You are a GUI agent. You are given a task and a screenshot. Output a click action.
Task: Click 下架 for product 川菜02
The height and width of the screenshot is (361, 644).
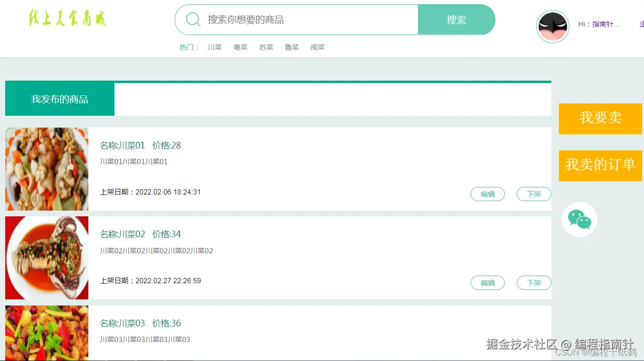[534, 283]
